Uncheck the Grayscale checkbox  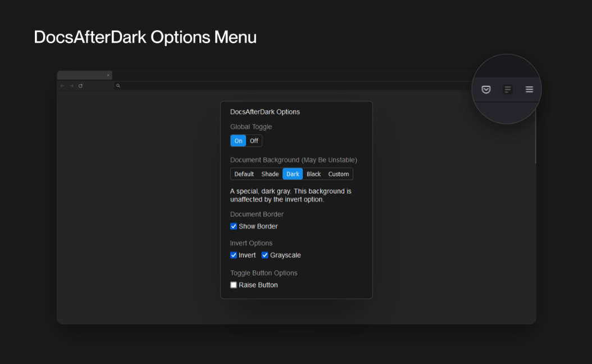[265, 255]
